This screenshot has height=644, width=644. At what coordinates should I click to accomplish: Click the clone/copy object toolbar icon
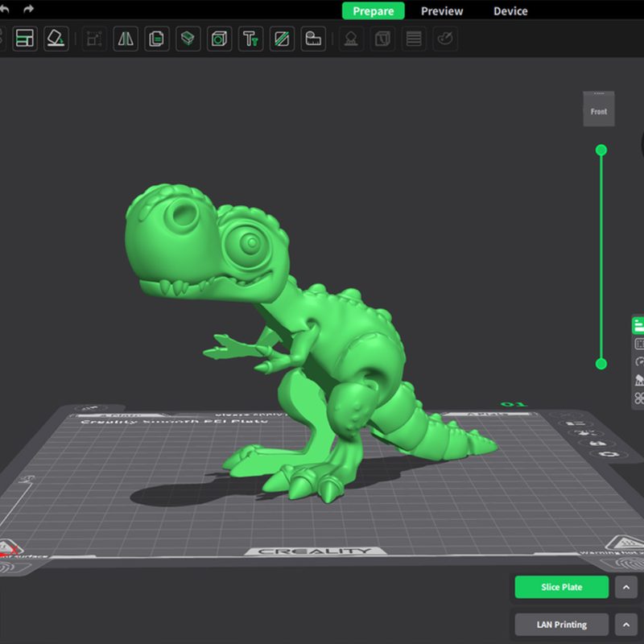pos(157,38)
